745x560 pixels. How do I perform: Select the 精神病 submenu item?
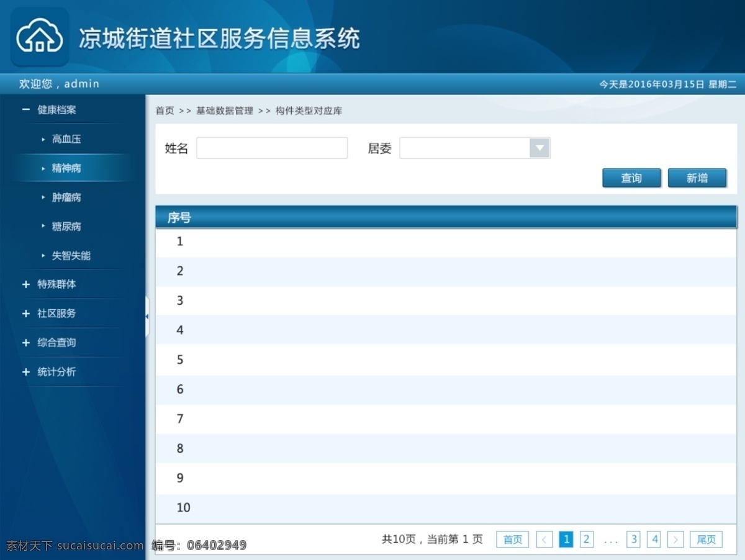click(66, 168)
